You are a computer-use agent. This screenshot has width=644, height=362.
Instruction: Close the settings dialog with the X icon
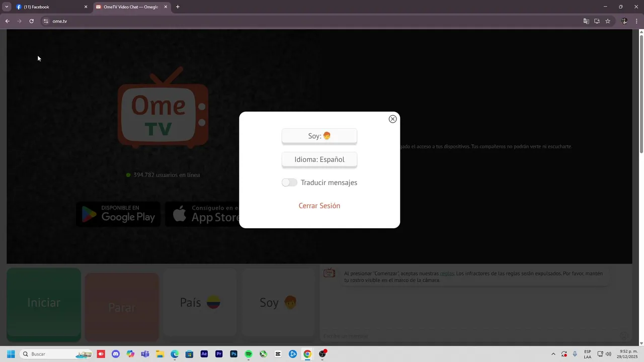[393, 119]
